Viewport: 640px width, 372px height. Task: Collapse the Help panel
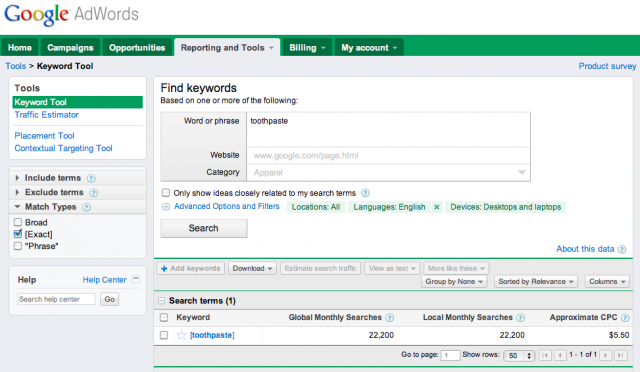pyautogui.click(x=136, y=279)
